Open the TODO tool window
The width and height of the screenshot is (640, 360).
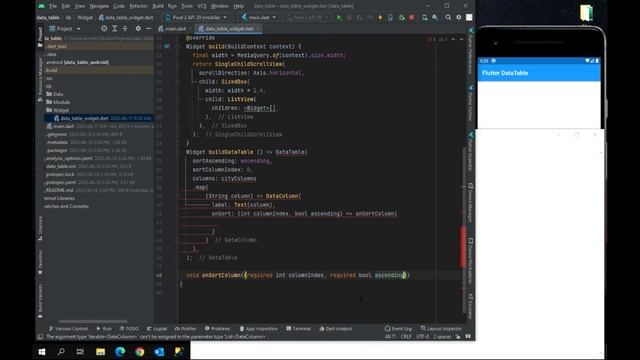129,329
